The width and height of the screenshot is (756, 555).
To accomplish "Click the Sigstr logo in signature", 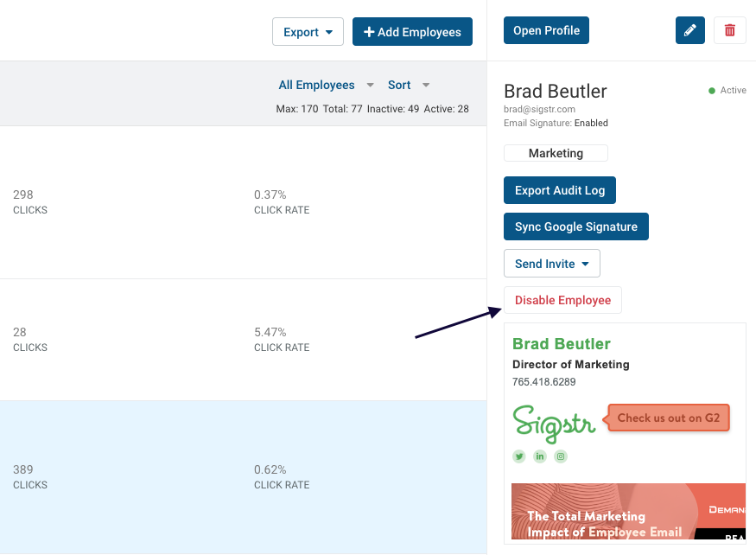I will pos(554,424).
